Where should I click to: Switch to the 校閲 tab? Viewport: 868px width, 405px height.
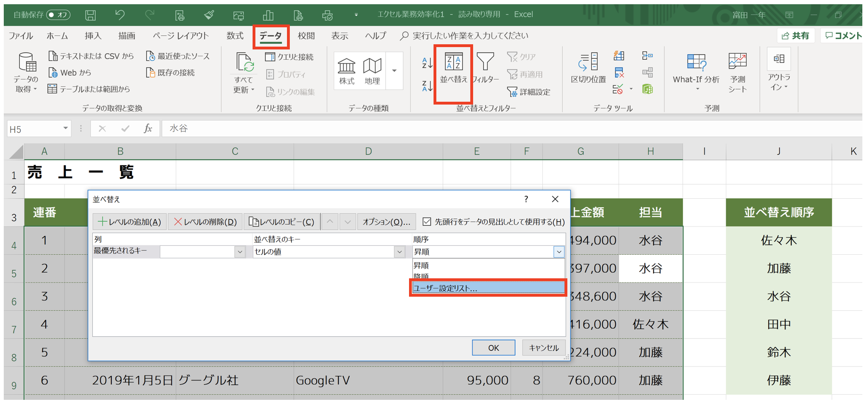point(306,36)
